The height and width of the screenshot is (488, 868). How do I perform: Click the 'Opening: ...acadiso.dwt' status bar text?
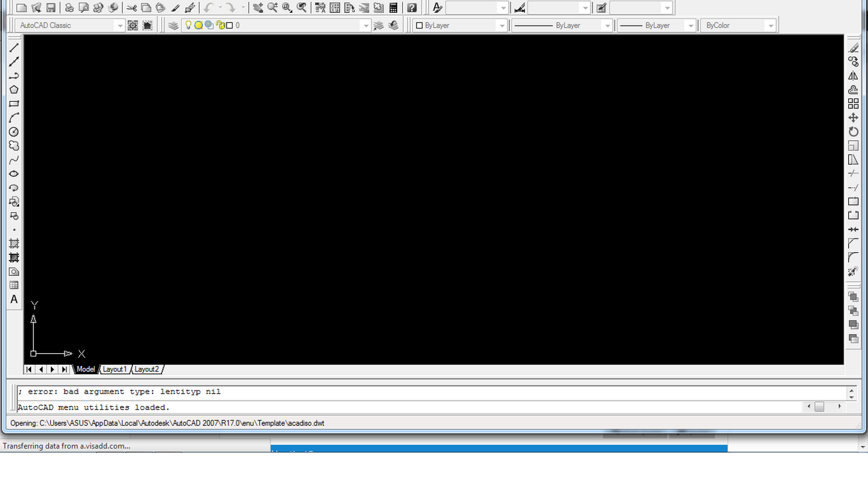click(x=167, y=423)
